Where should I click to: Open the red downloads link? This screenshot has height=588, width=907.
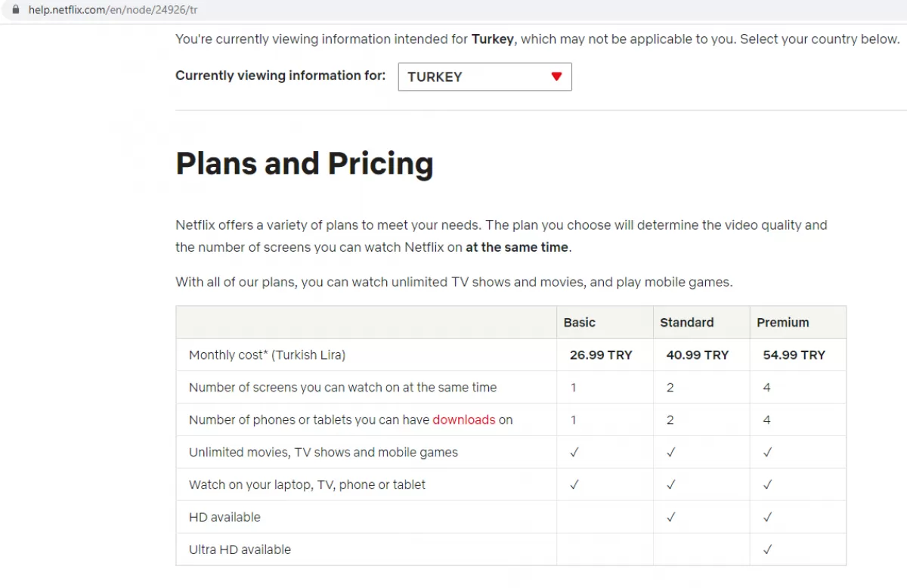(x=464, y=419)
